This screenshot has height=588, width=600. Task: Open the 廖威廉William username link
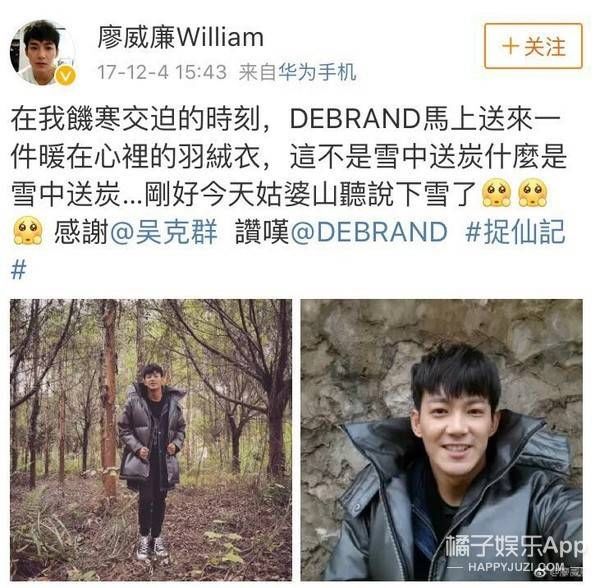[181, 37]
